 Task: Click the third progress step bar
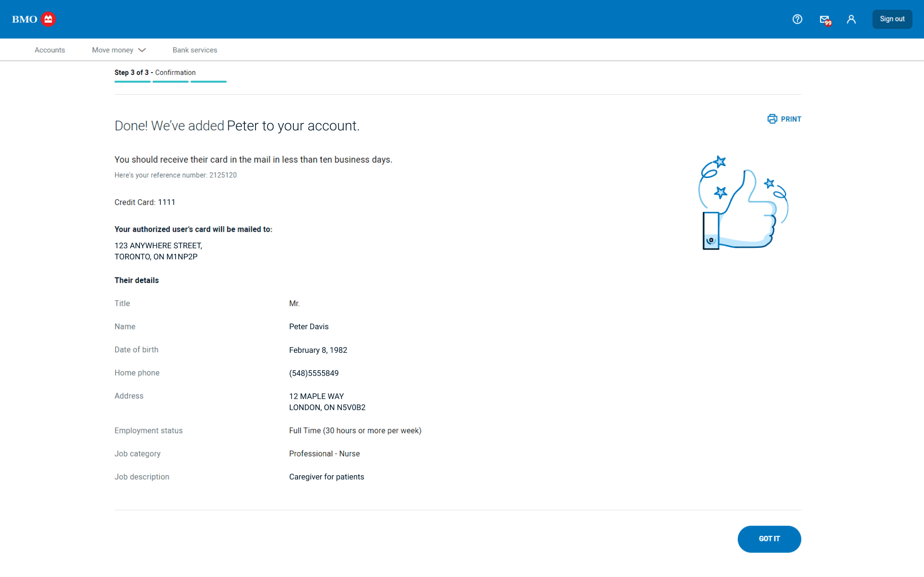pyautogui.click(x=208, y=82)
